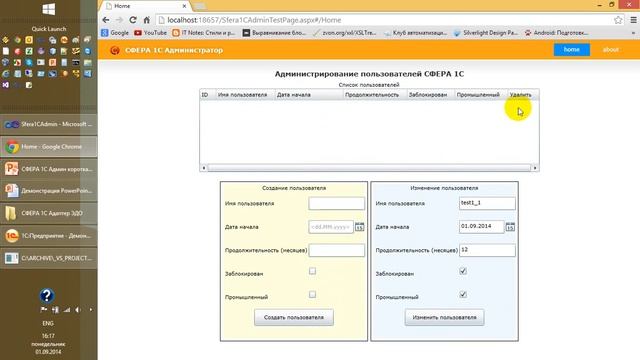This screenshot has height=360, width=640.
Task: Focus Продолжительность field in Создание пользователя
Action: pyautogui.click(x=337, y=250)
